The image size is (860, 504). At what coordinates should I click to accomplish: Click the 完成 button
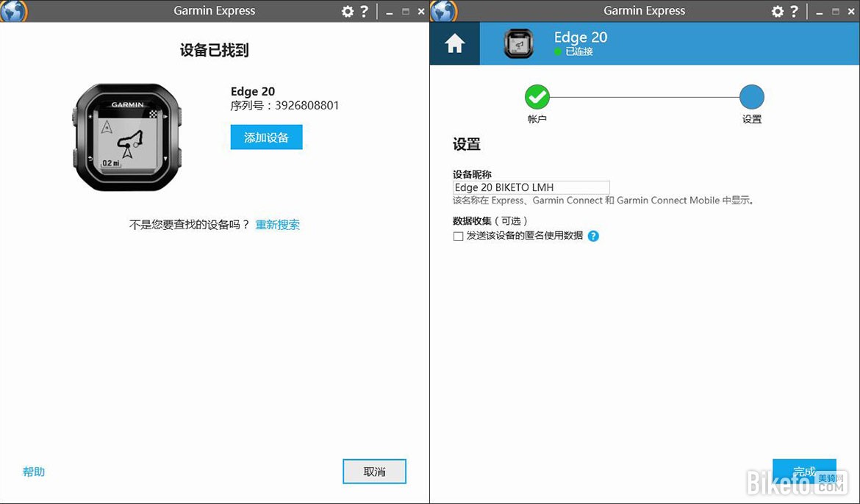[x=805, y=471]
